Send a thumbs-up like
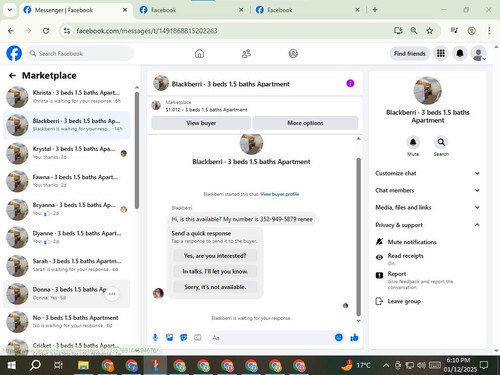The width and height of the screenshot is (500, 375). coord(354,338)
